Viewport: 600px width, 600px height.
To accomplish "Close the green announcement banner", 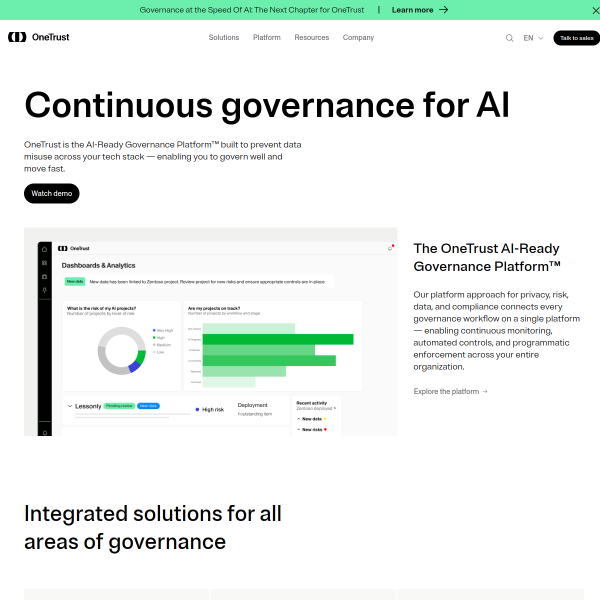I will click(595, 10).
